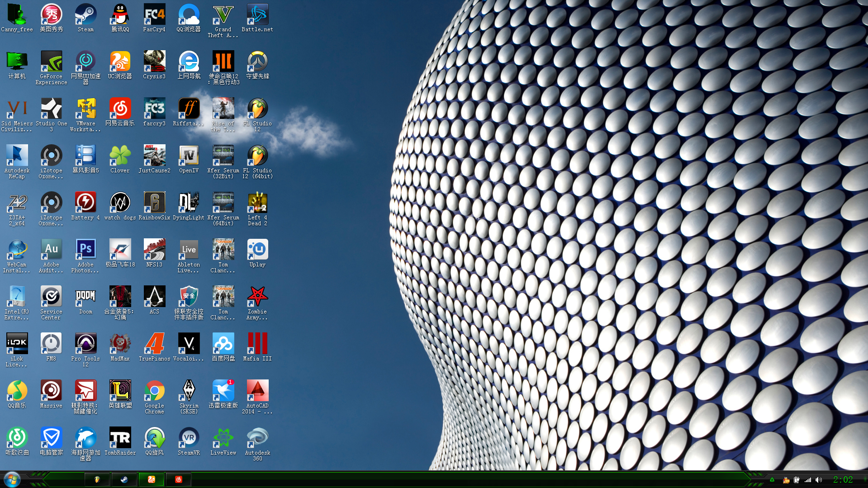Open Battle.net shortcut on desktop
Image resolution: width=868 pixels, height=488 pixels.
257,18
